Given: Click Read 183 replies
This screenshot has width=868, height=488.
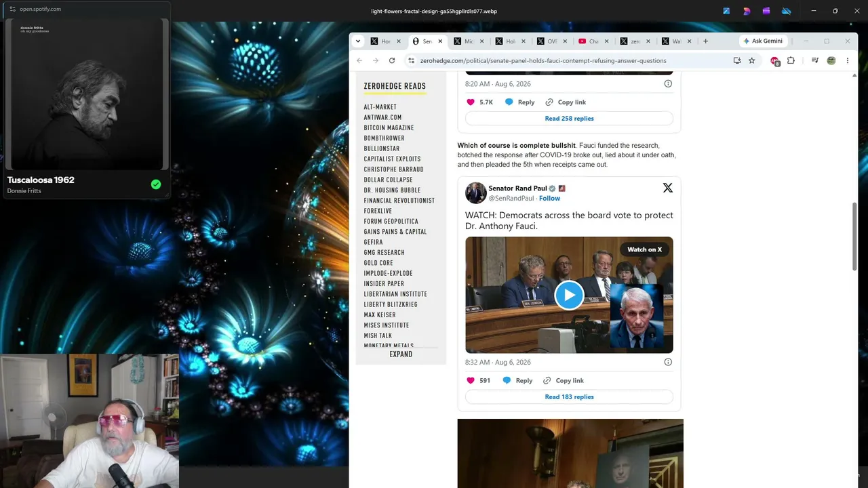Looking at the screenshot, I should click(x=569, y=397).
